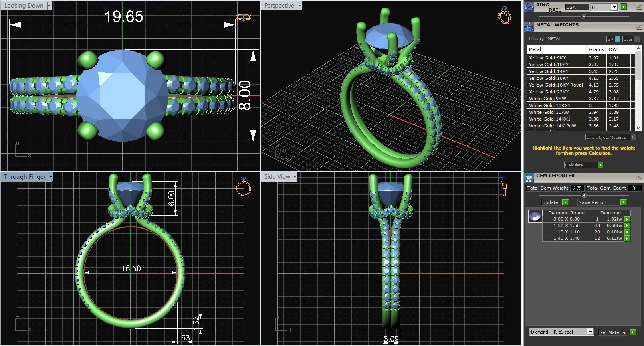Click green arrow next to Update
The width and height of the screenshot is (644, 346).
pos(565,202)
